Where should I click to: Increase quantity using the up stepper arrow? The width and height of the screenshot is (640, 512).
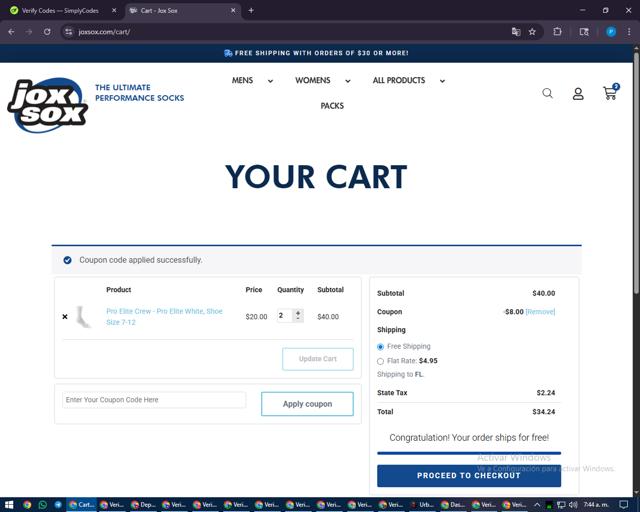pyautogui.click(x=298, y=313)
